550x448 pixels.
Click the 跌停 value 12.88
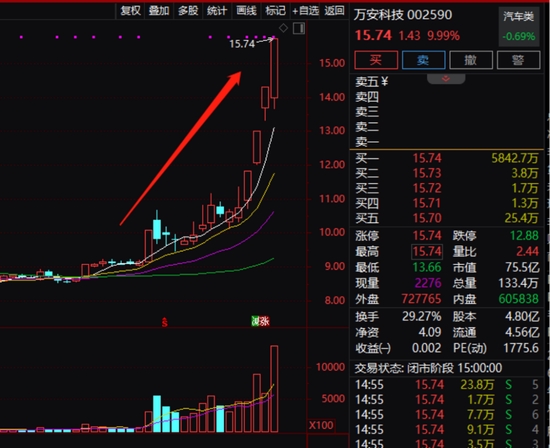coord(524,235)
